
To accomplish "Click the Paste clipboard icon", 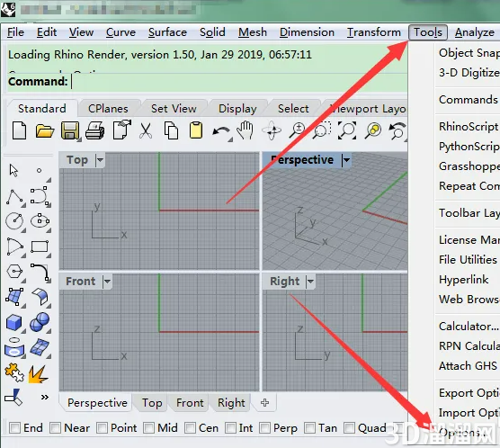I will tap(196, 130).
